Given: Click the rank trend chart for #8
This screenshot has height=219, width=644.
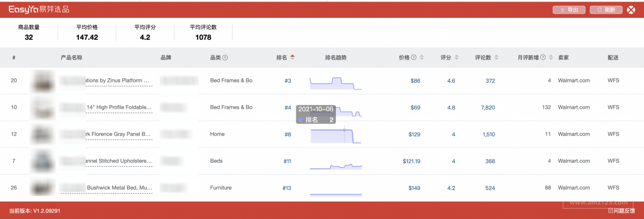Looking at the screenshot, I should [335, 135].
